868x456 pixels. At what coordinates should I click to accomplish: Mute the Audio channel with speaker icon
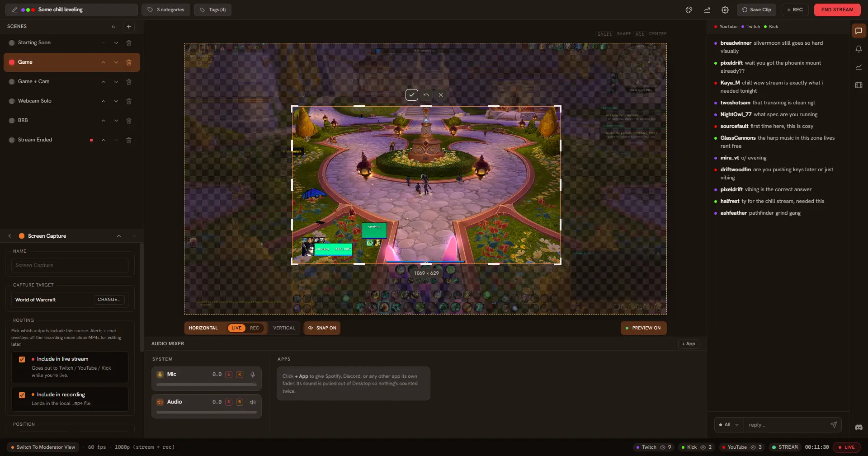[253, 402]
